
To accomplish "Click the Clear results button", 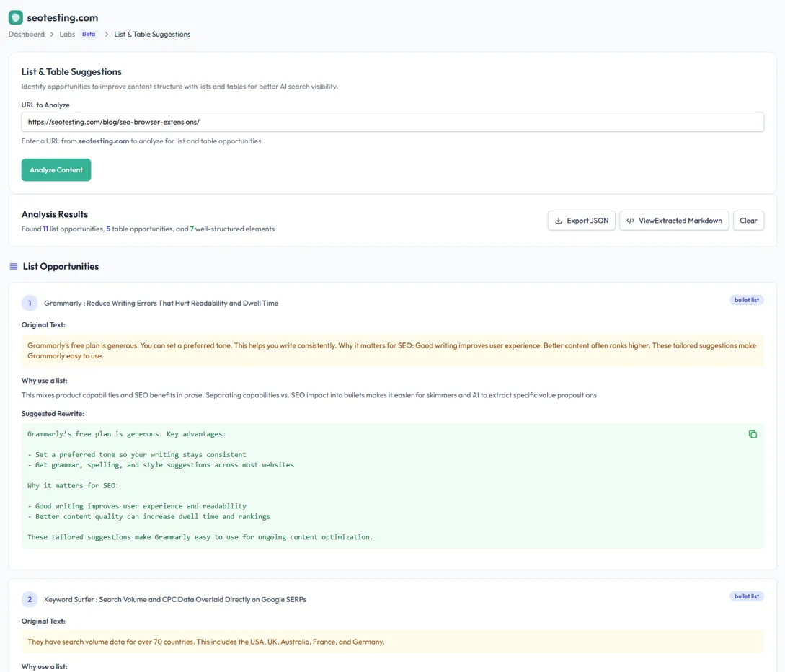I will point(748,221).
